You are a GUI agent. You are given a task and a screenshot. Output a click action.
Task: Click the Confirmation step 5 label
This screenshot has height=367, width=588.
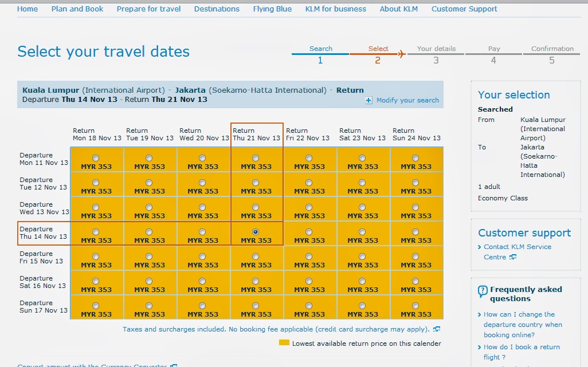(x=552, y=49)
